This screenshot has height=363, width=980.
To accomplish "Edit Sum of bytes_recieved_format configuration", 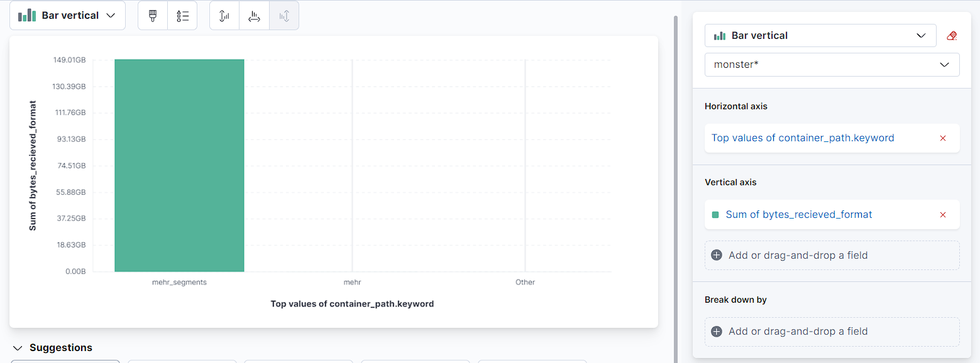I will pos(798,215).
